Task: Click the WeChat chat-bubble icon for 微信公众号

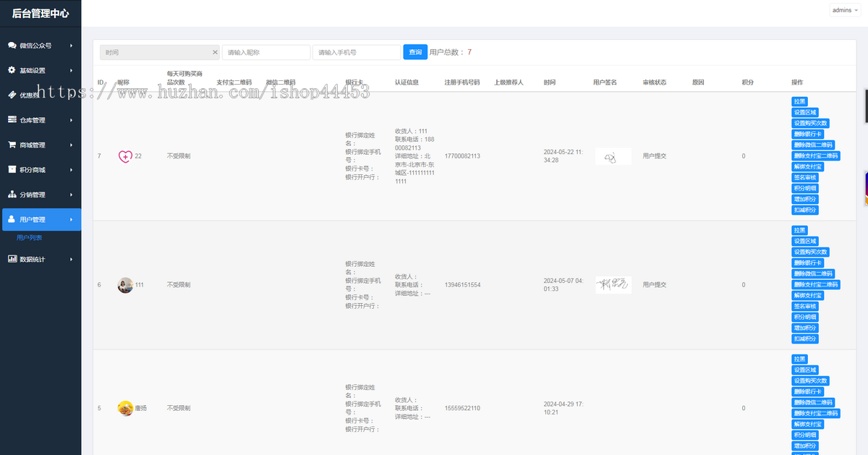Action: tap(12, 45)
